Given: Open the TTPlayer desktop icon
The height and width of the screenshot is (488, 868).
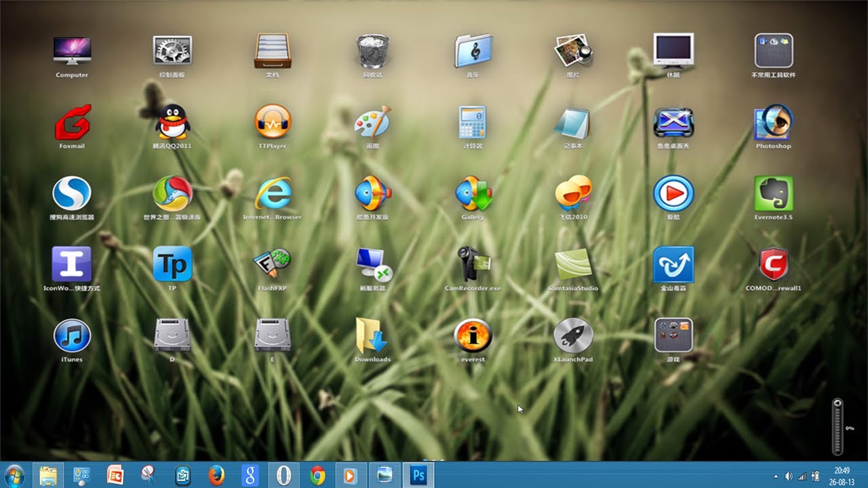Looking at the screenshot, I should [273, 123].
